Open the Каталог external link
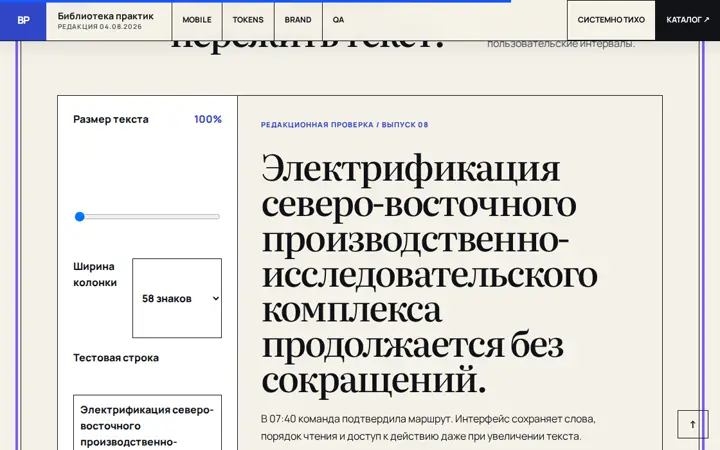The image size is (720, 450). (687, 20)
